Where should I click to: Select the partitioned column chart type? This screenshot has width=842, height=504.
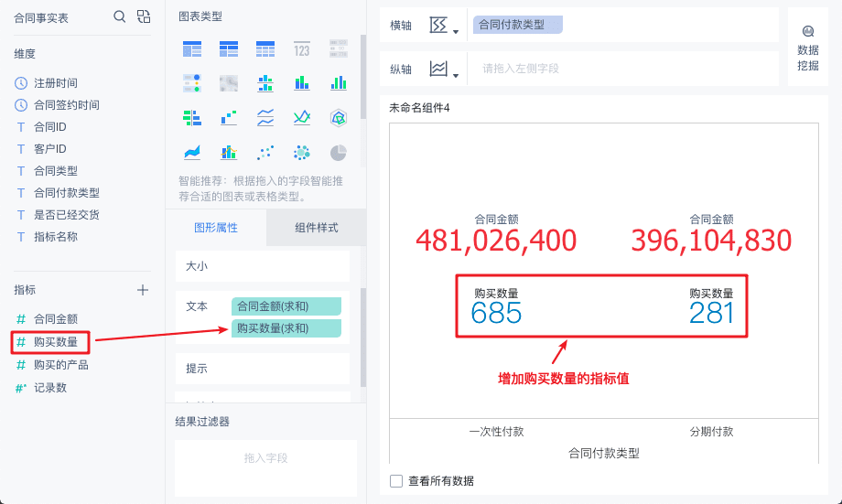coord(265,84)
